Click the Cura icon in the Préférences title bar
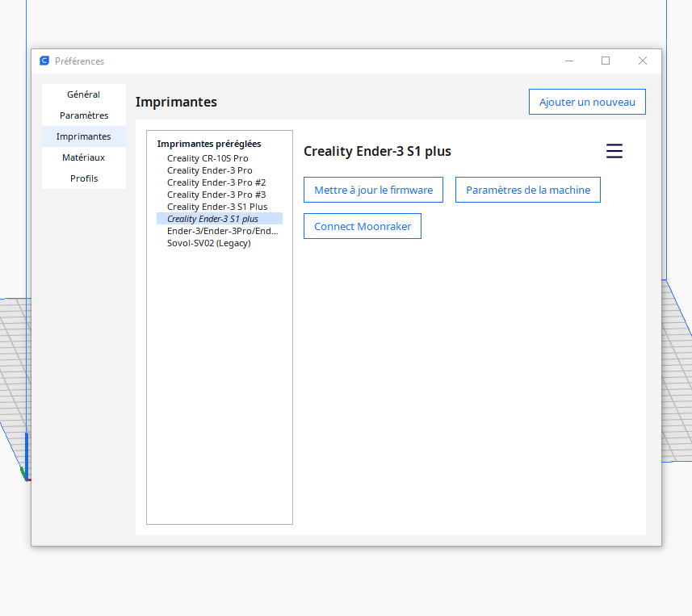 (x=44, y=61)
